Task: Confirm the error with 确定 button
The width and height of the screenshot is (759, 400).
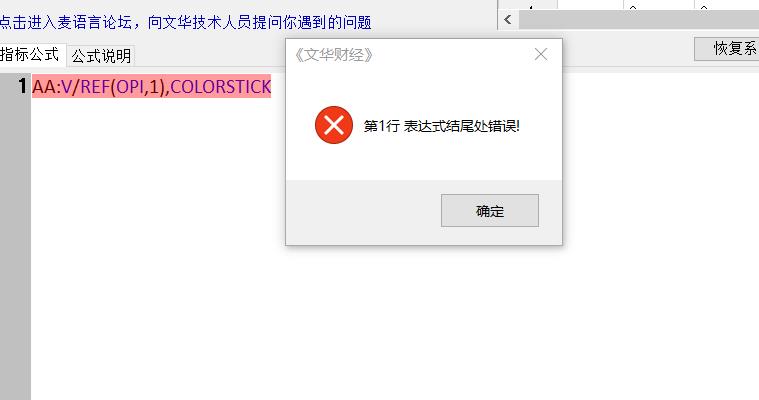Action: pos(489,211)
